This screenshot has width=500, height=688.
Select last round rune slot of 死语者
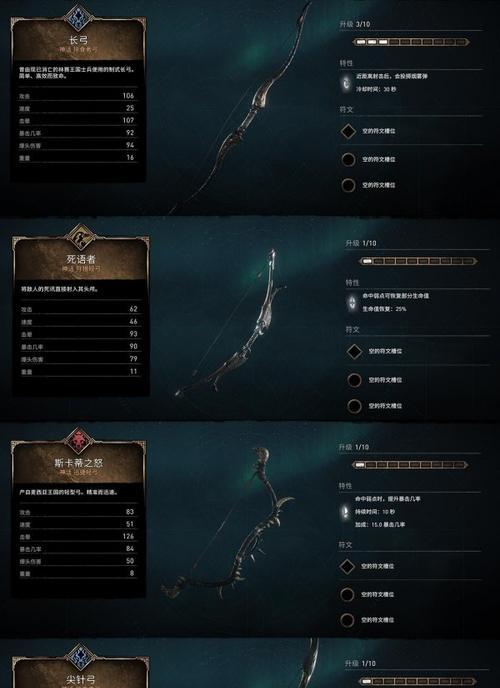coord(354,406)
